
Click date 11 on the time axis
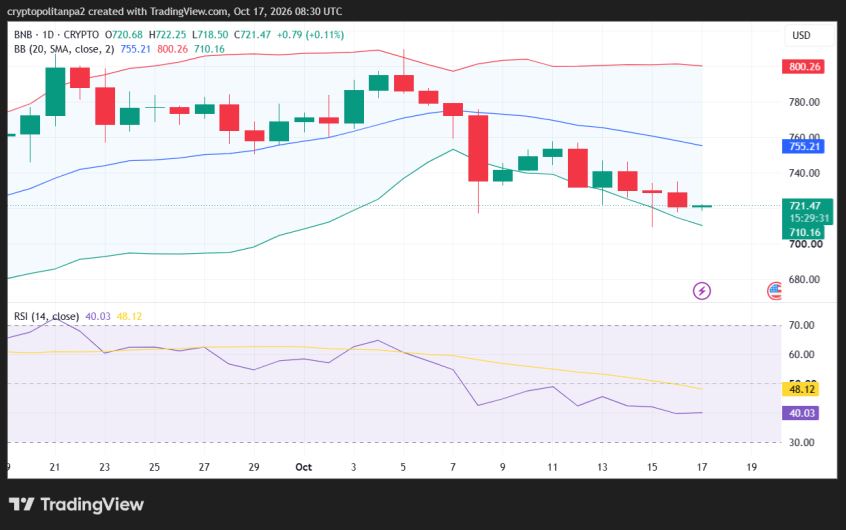pyautogui.click(x=552, y=467)
